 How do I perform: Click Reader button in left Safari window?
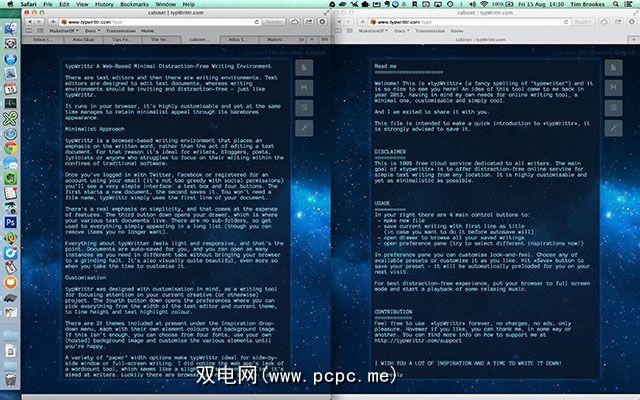pyautogui.click(x=273, y=22)
